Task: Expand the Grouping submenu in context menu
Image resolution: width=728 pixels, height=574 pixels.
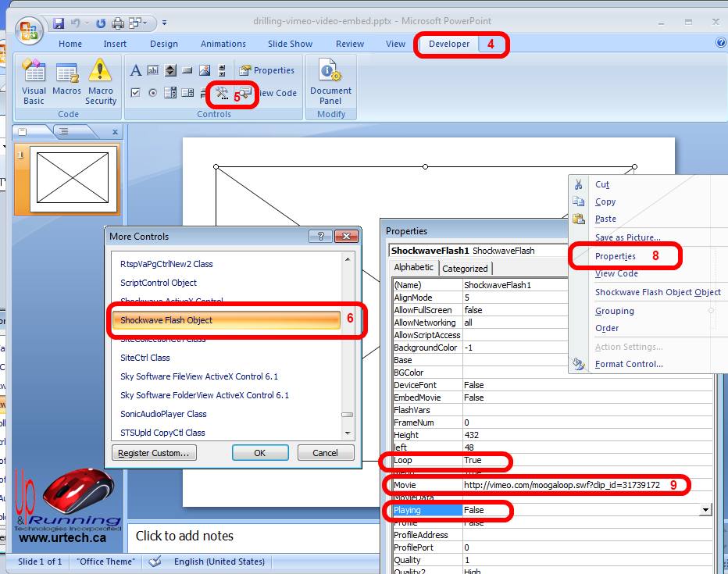Action: tap(614, 311)
